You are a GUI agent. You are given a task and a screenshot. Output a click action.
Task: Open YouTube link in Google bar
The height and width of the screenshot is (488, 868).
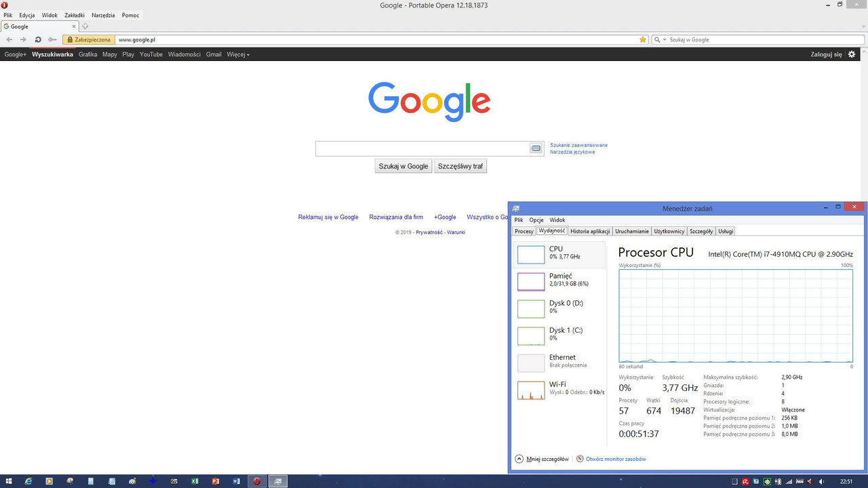click(151, 54)
